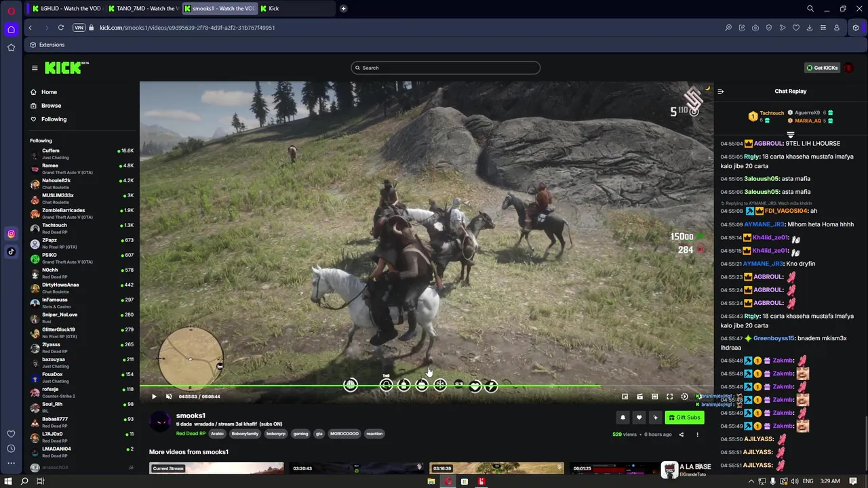868x488 pixels.
Task: Open File Explorer from taskbar
Action: pos(431,481)
